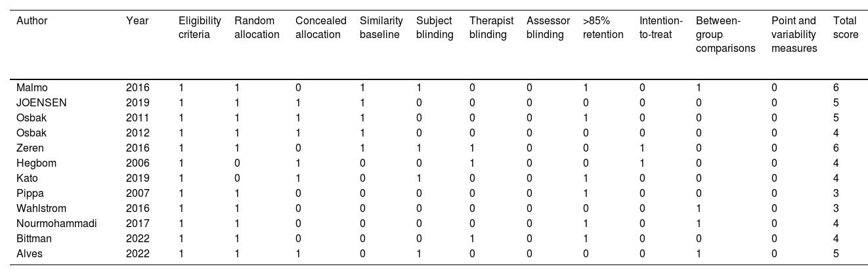This screenshot has height=275, width=868.
Task: Click the 'Random allocation' header
Action: 257,28
